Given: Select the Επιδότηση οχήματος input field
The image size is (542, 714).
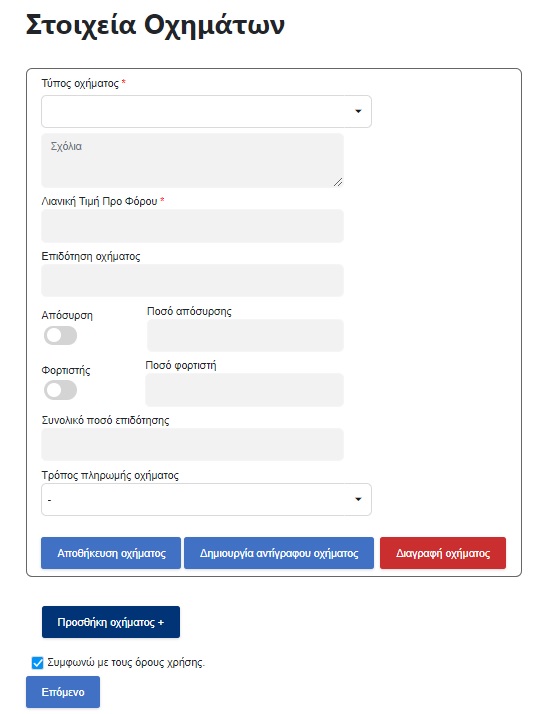Looking at the screenshot, I should pos(193,280).
